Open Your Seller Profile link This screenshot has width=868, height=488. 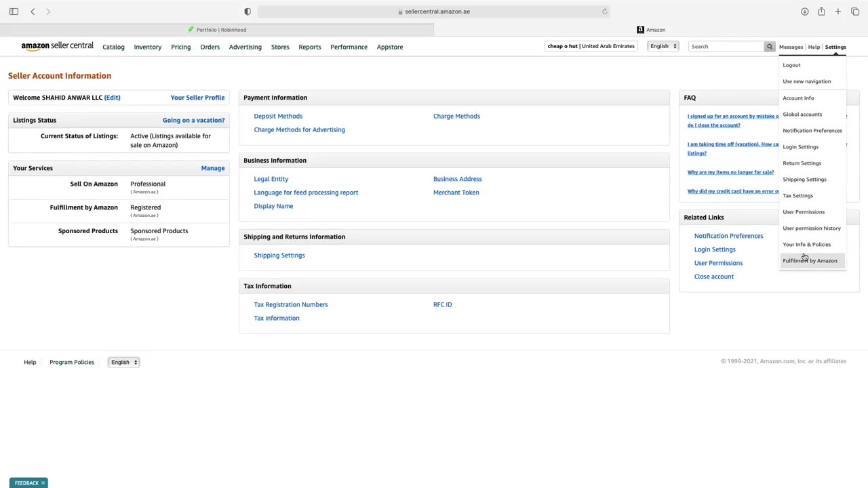[197, 98]
